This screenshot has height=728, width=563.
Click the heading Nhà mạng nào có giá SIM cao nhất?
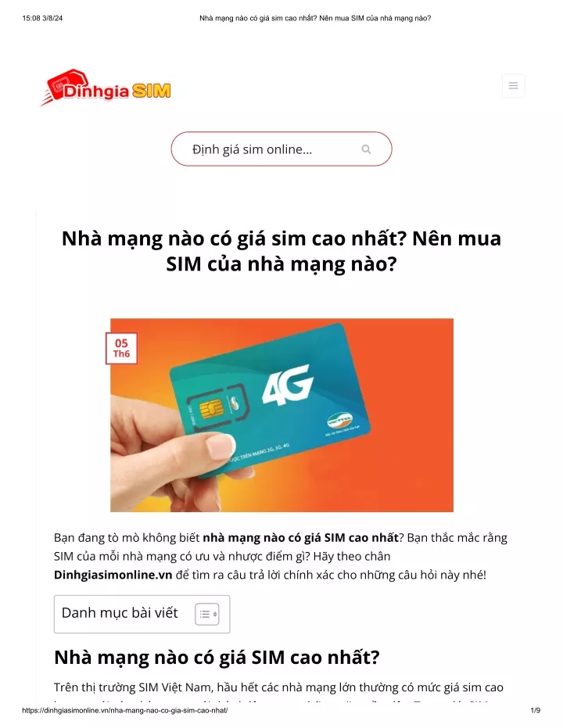coord(217,658)
